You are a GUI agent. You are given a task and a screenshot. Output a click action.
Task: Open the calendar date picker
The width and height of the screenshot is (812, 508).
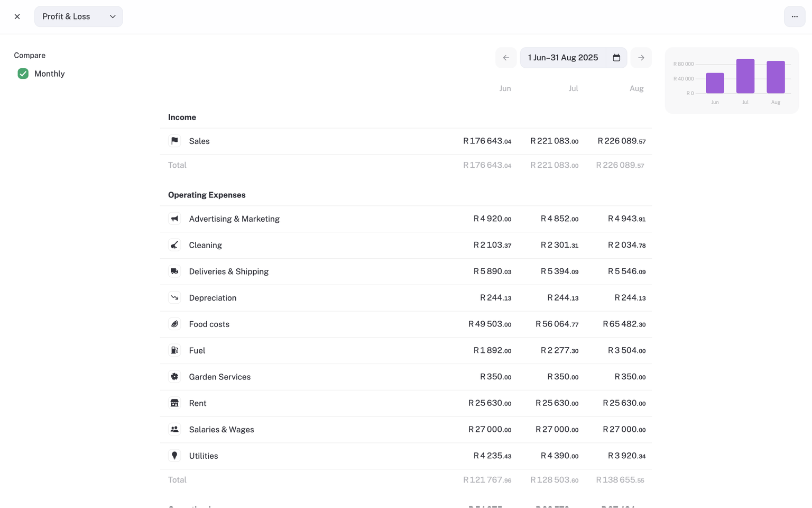[616, 58]
